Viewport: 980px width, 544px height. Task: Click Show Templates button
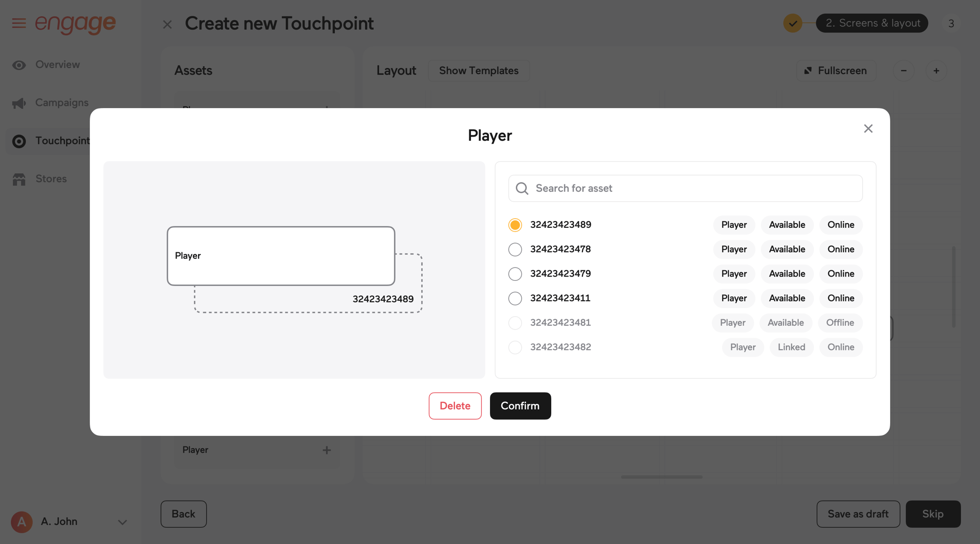[479, 70]
